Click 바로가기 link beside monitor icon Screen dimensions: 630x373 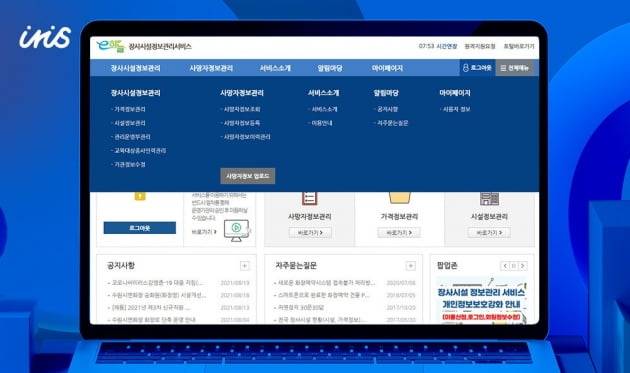click(204, 232)
